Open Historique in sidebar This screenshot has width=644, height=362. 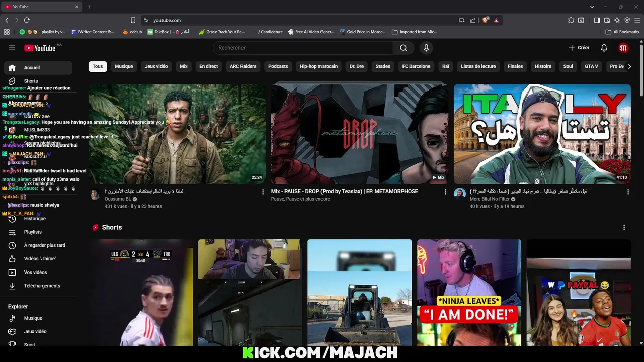[38, 219]
